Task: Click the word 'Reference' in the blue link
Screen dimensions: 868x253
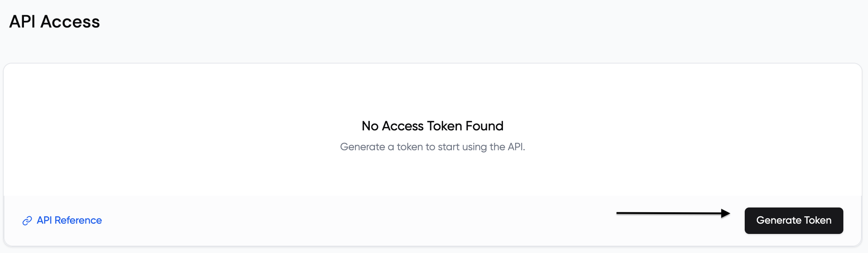Action: point(78,221)
